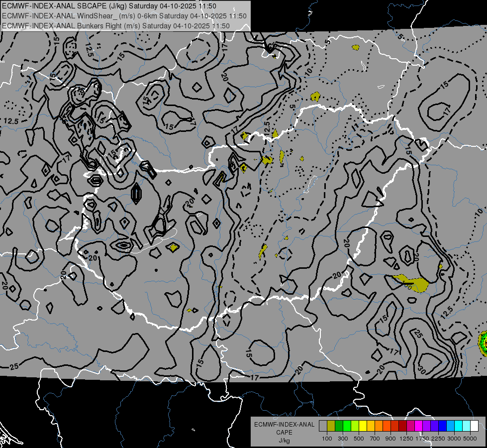Click the 700 legend value label
This screenshot has width=487, height=448.
pyautogui.click(x=375, y=439)
